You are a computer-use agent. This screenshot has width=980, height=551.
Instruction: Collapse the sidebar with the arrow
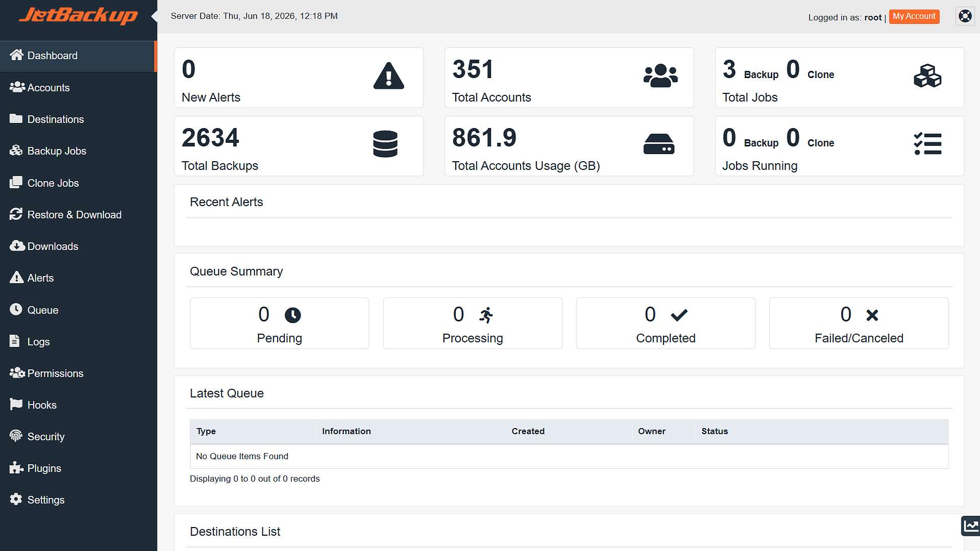pyautogui.click(x=154, y=16)
